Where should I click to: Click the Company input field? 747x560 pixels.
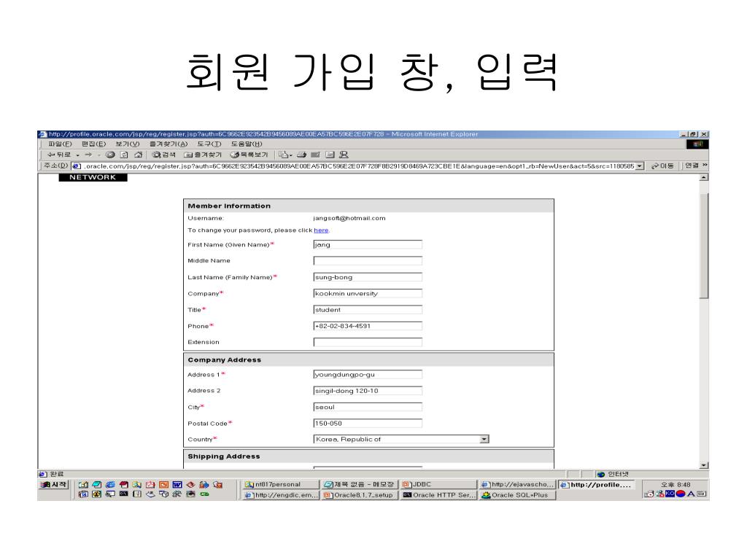[368, 293]
